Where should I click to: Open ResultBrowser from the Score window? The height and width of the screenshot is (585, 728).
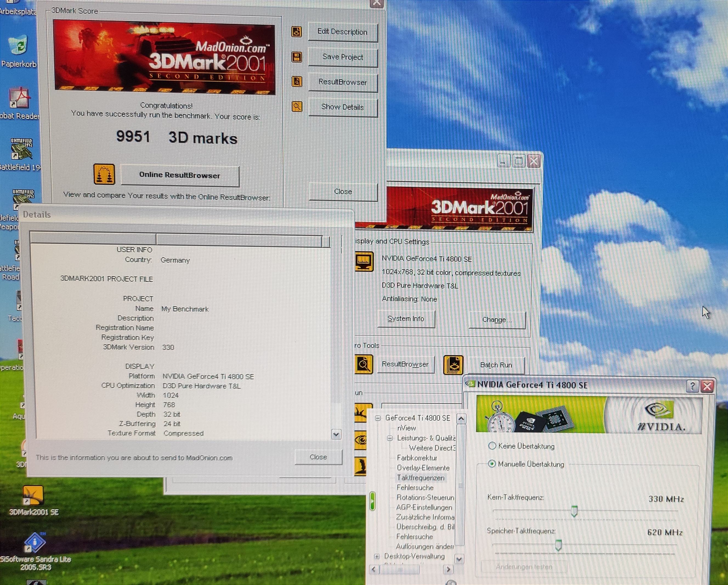pos(343,82)
